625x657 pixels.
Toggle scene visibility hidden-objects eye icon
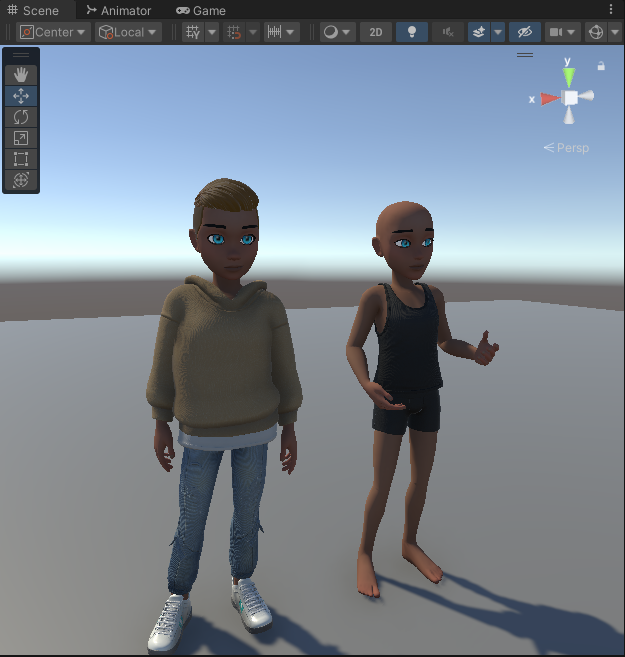pos(525,32)
